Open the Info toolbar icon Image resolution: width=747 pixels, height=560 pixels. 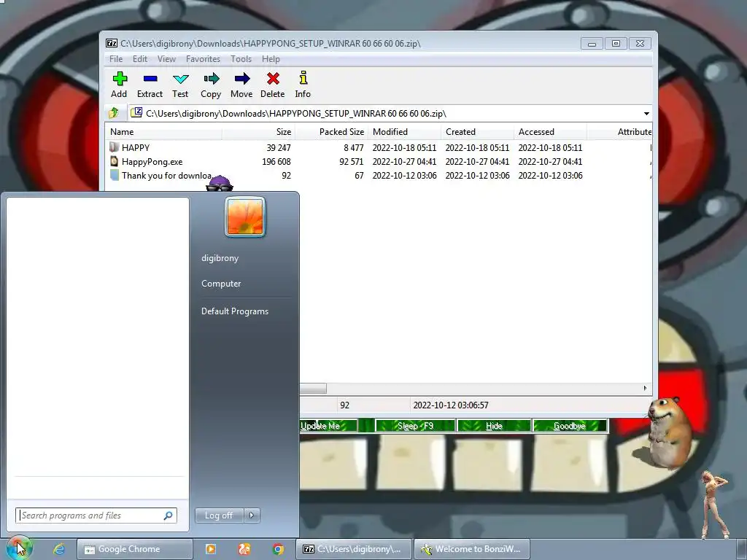[x=303, y=77]
